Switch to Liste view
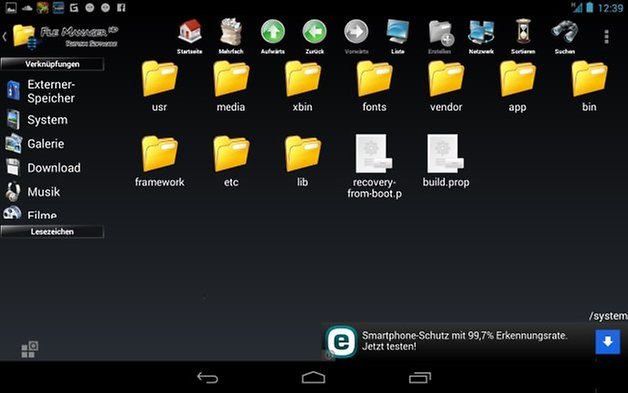The width and height of the screenshot is (628, 393). 398,36
